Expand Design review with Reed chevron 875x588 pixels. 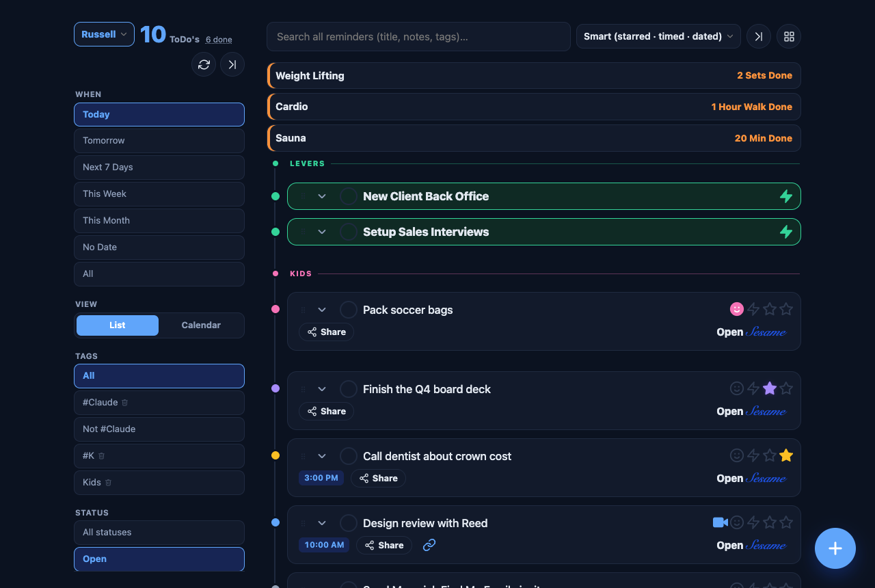322,523
